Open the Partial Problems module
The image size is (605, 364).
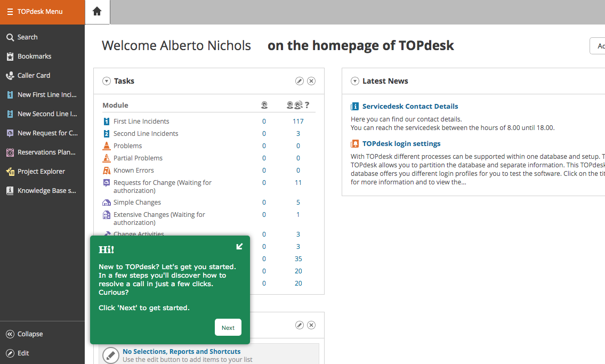138,158
